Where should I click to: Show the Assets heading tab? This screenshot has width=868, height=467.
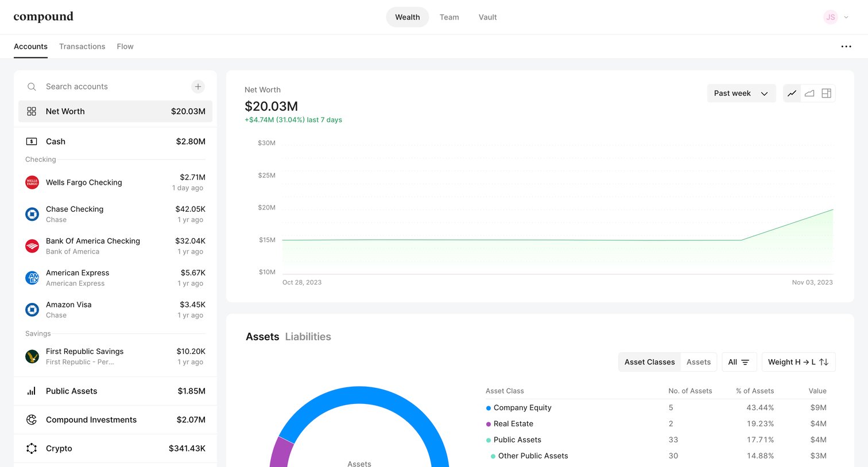pyautogui.click(x=262, y=337)
